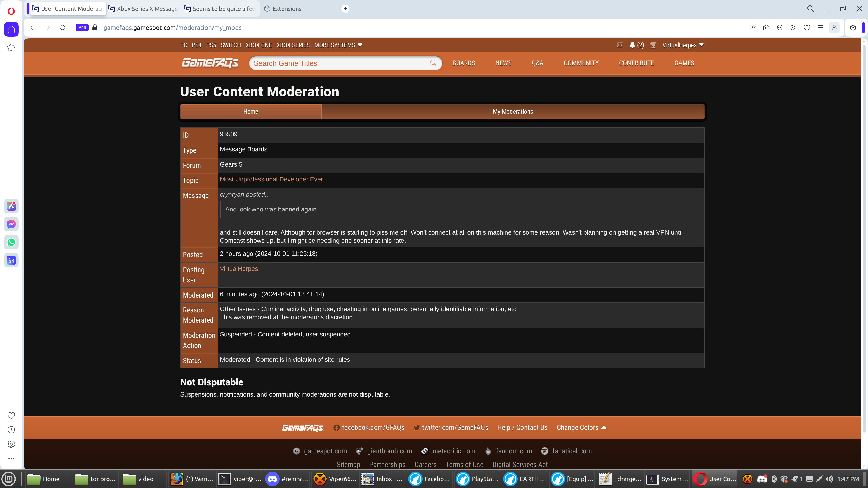Viewport: 868px width, 488px height.
Task: Take a snapshot with camera icon
Action: 766,28
